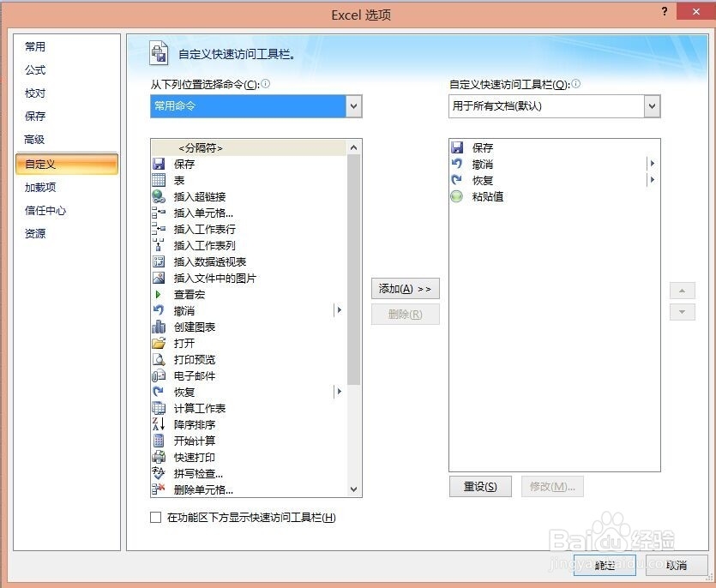Click the 插入文件中的图片 picture icon
The height and width of the screenshot is (588, 716).
click(159, 278)
